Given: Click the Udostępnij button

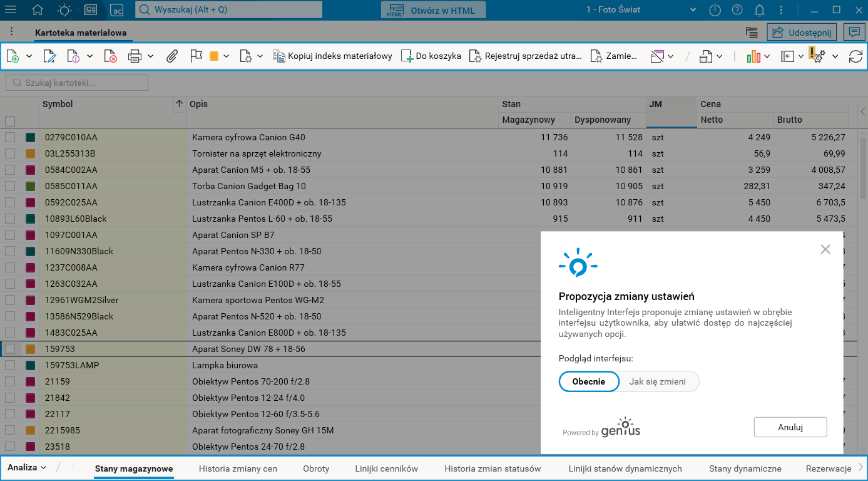Looking at the screenshot, I should click(802, 33).
